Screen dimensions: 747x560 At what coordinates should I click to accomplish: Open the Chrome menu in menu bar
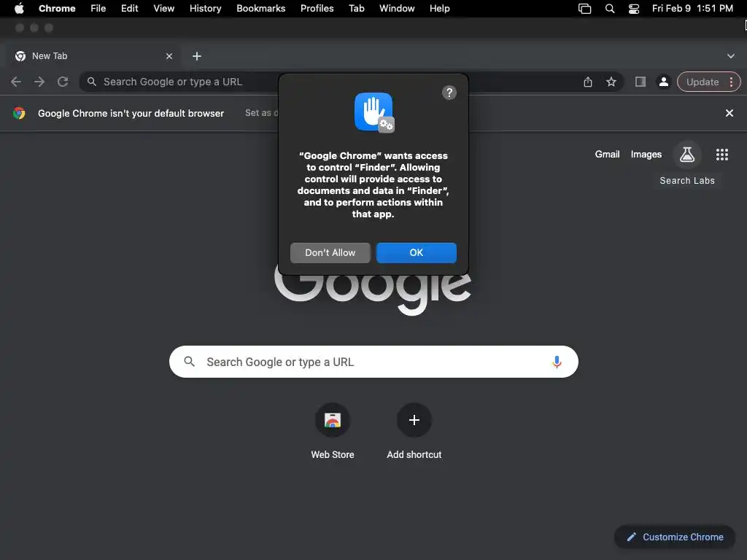(57, 8)
